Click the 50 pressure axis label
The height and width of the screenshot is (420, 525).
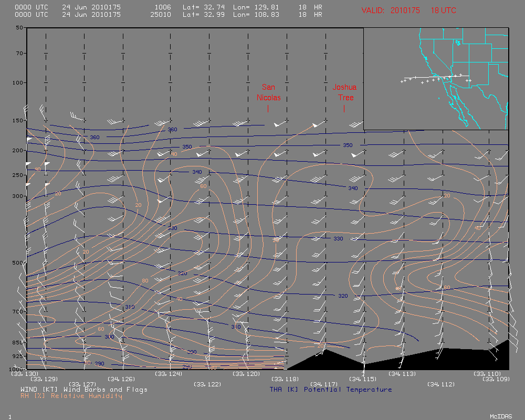(x=19, y=27)
